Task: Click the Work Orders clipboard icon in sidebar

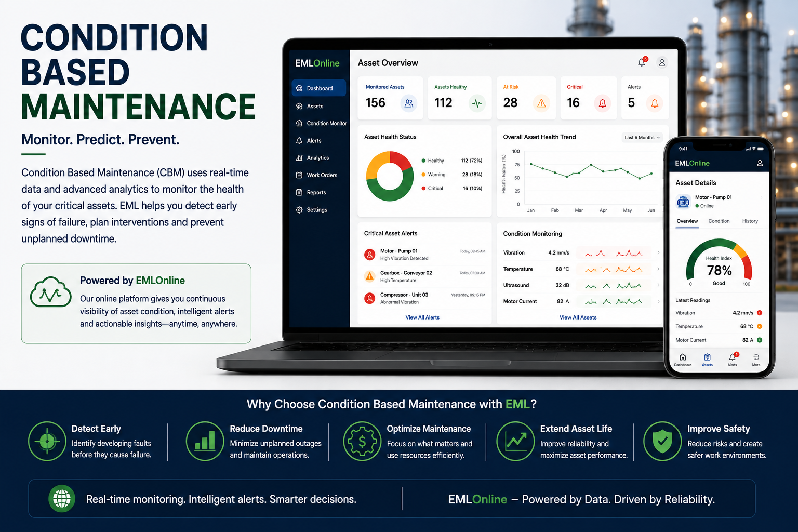Action: 299,175
